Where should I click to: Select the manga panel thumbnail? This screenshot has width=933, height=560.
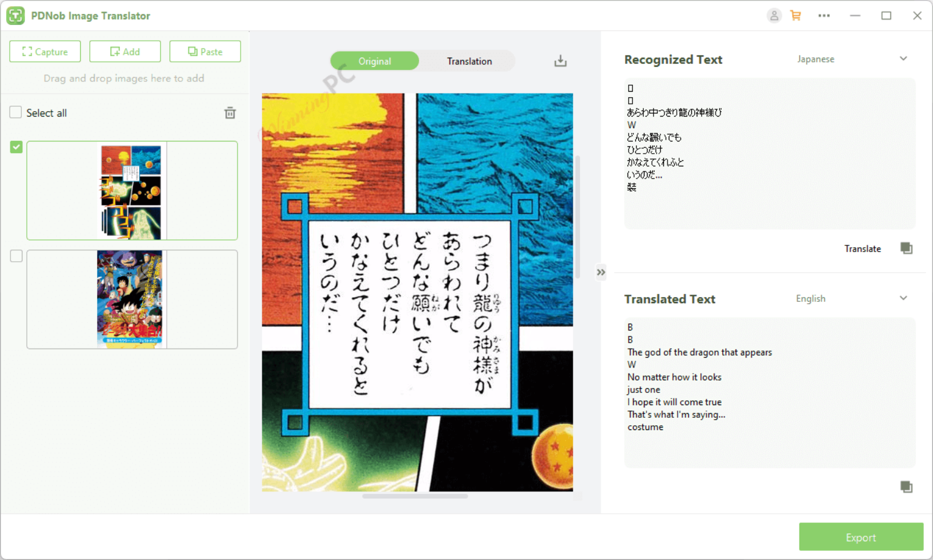[132, 191]
